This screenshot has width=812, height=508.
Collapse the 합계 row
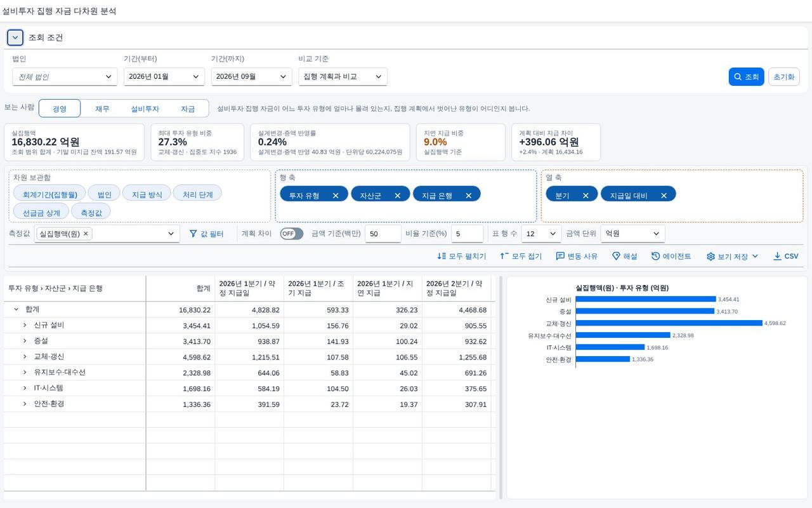tap(16, 309)
